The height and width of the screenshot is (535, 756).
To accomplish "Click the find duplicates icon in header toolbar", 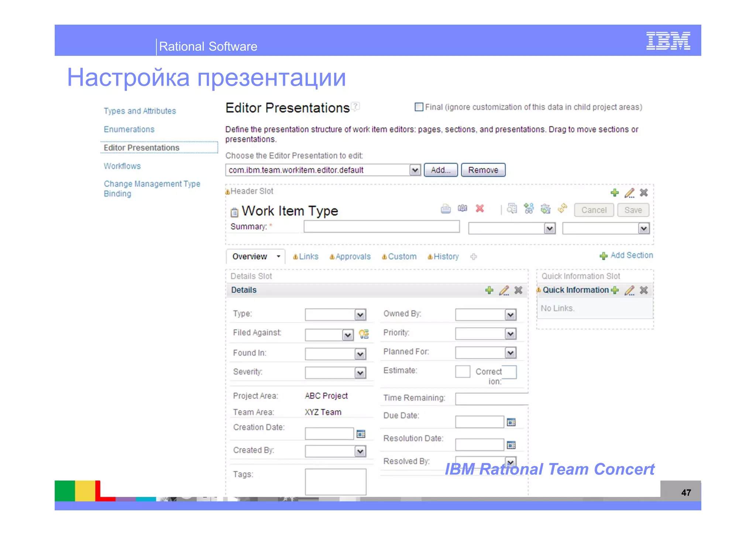I will point(512,209).
